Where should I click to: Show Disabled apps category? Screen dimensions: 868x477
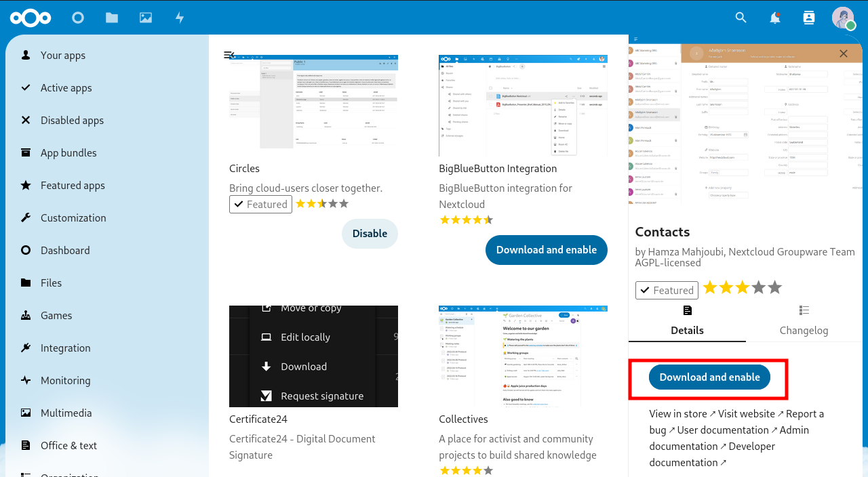coord(107,121)
